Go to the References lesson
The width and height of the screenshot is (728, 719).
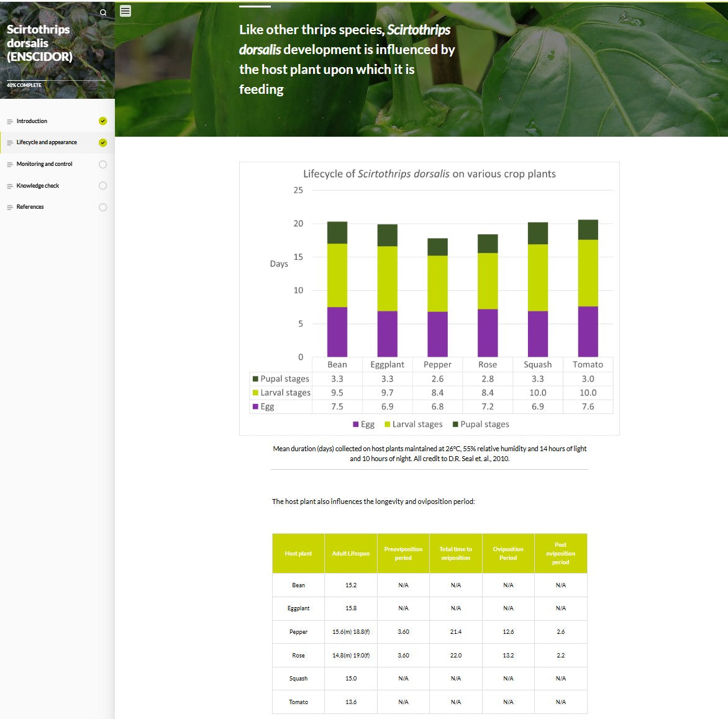(30, 207)
